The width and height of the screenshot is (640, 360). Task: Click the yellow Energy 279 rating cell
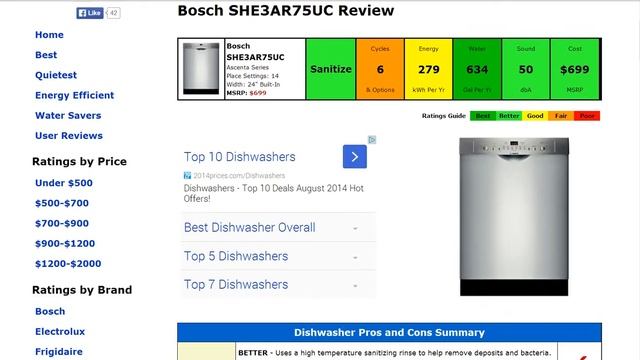[429, 69]
